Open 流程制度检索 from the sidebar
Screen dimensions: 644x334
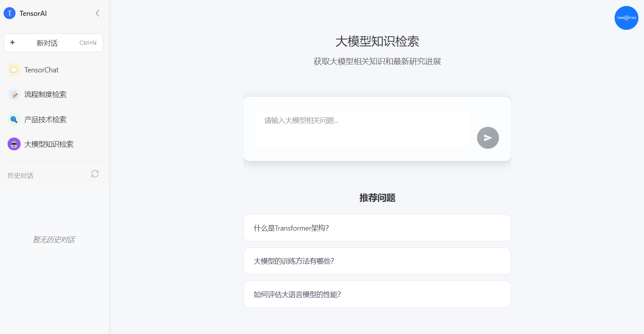click(45, 95)
